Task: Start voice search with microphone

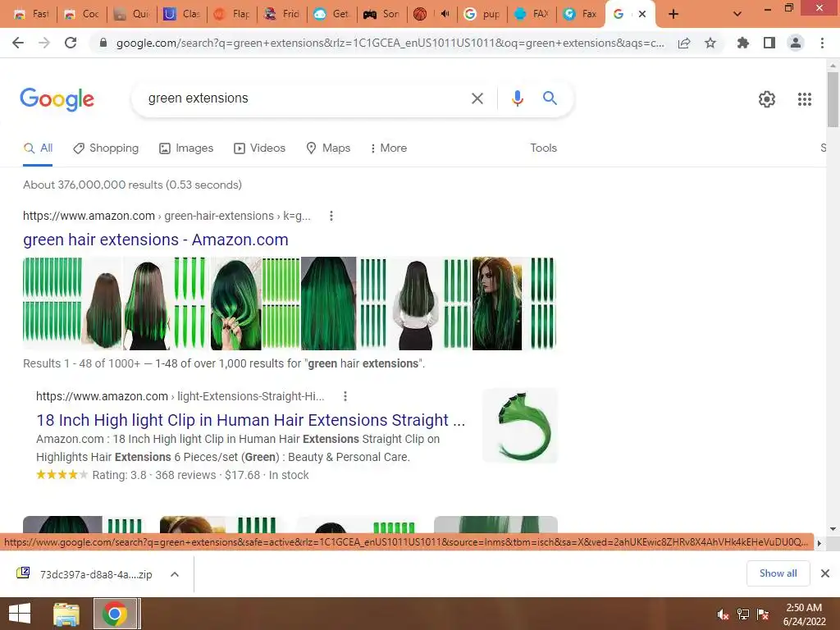Action: (x=517, y=98)
